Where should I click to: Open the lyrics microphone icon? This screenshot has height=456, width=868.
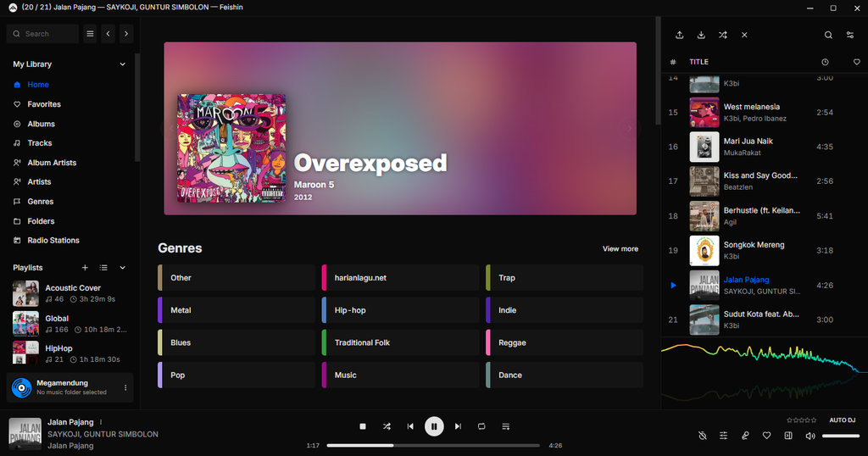(x=745, y=436)
